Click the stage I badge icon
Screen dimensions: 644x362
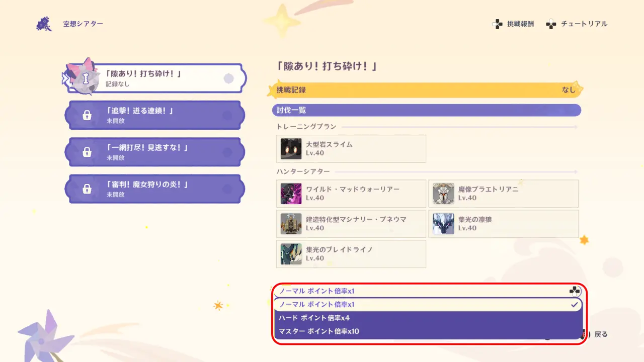(85, 78)
